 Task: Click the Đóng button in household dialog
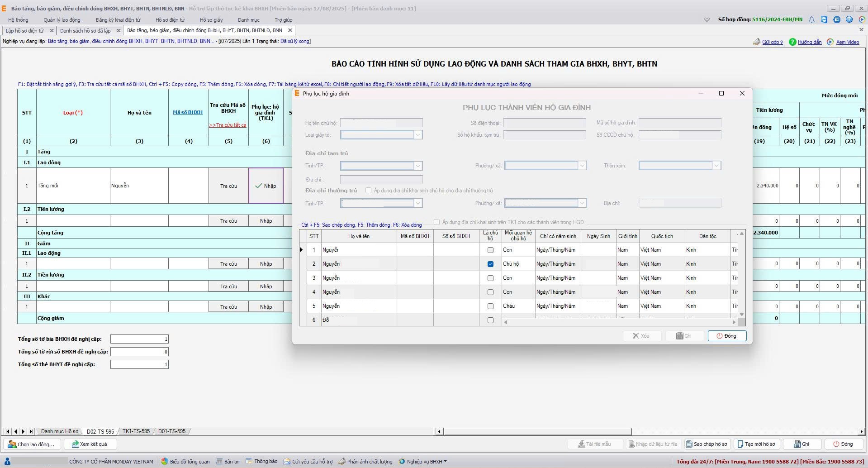[726, 336]
